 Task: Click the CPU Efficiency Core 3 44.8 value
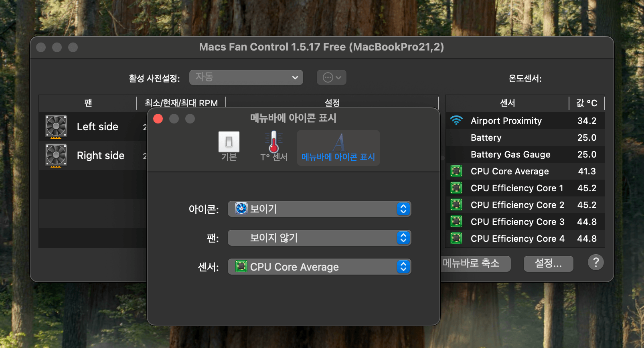pyautogui.click(x=587, y=222)
